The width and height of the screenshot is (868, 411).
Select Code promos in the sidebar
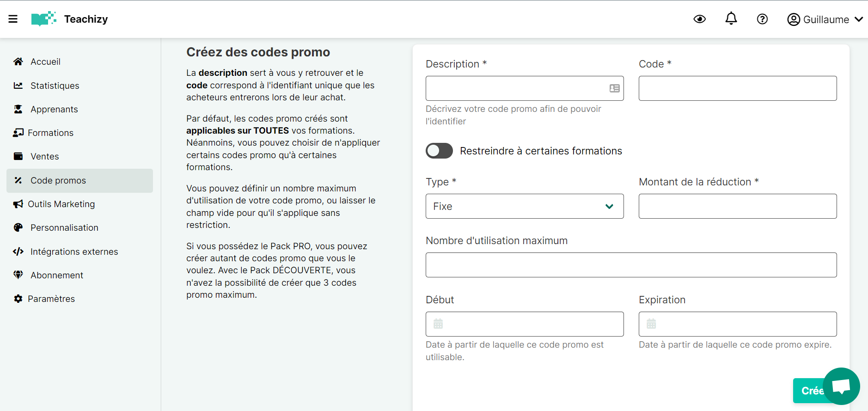coord(58,180)
